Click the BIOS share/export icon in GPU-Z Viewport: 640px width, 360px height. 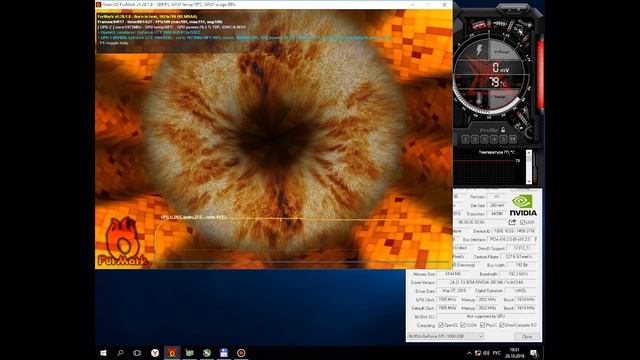(512, 222)
